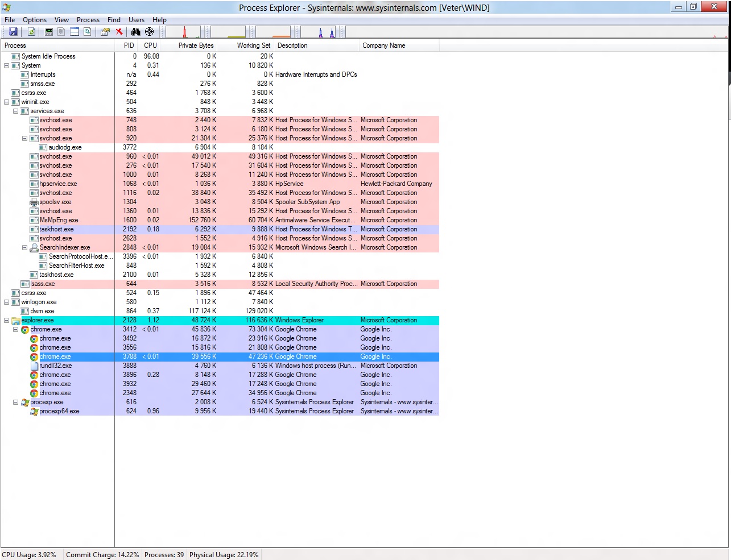
Task: Click the I/O graph with blue spikes
Action: pyautogui.click(x=319, y=32)
